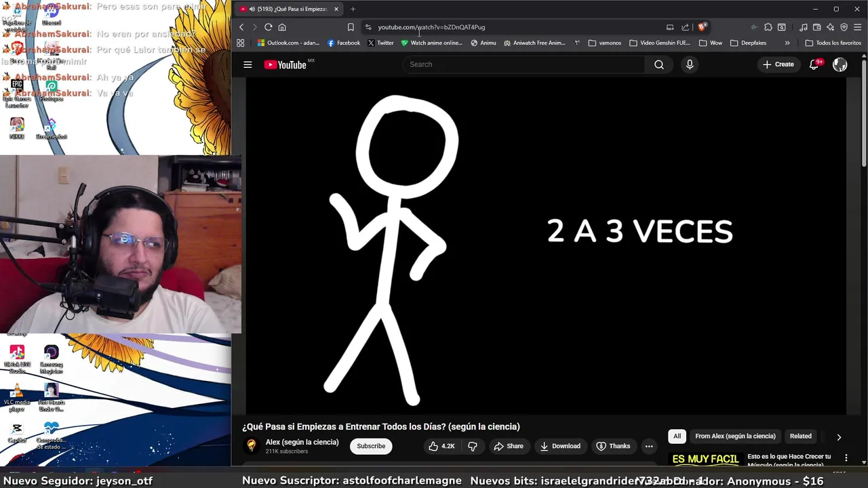Launch the Photopea desktop shortcut
The image size is (868, 488).
pyautogui.click(x=52, y=91)
